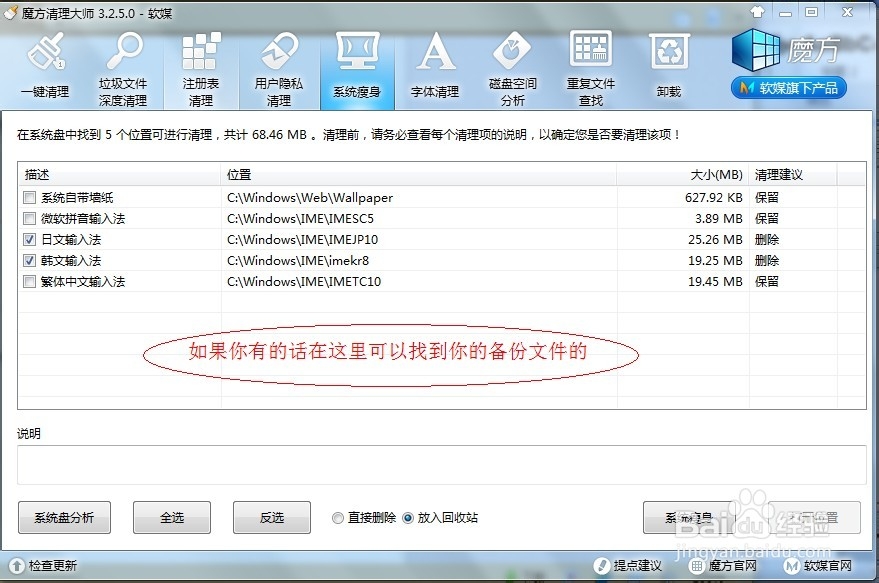Sort by the 描述 column header

click(119, 174)
